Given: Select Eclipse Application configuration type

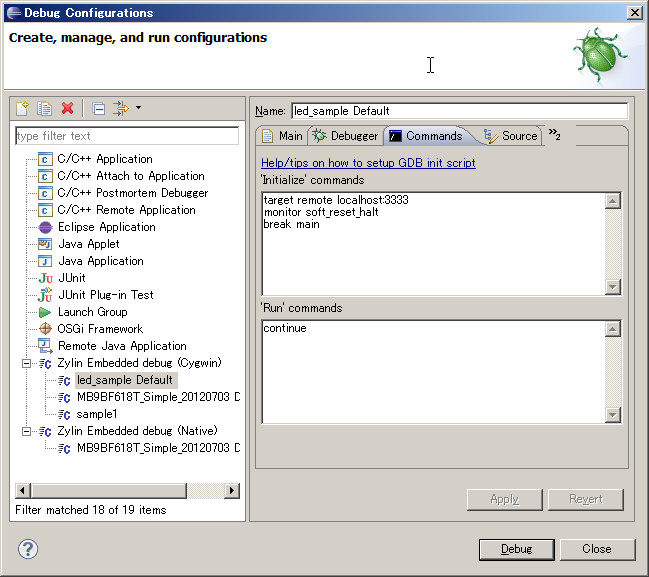Looking at the screenshot, I should (107, 227).
